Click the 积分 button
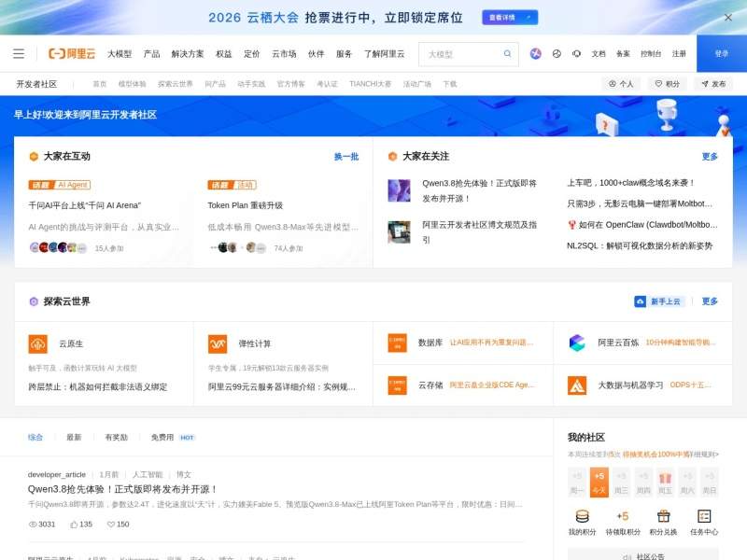The image size is (747, 560). click(x=667, y=84)
